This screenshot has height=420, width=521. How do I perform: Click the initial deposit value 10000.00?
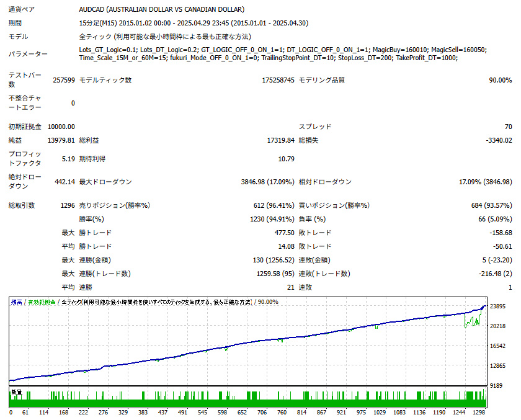point(61,127)
